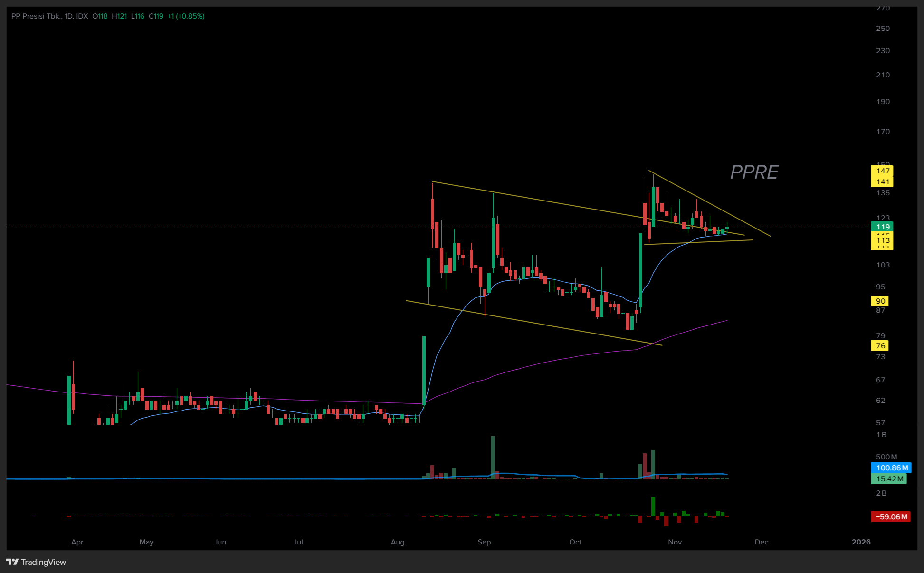This screenshot has height=573, width=924.
Task: Click the tall green August breakout candle
Action: coord(424,370)
